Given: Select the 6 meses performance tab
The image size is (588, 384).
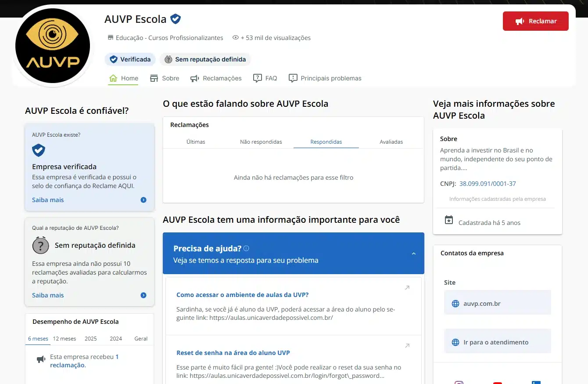Looking at the screenshot, I should [x=38, y=339].
